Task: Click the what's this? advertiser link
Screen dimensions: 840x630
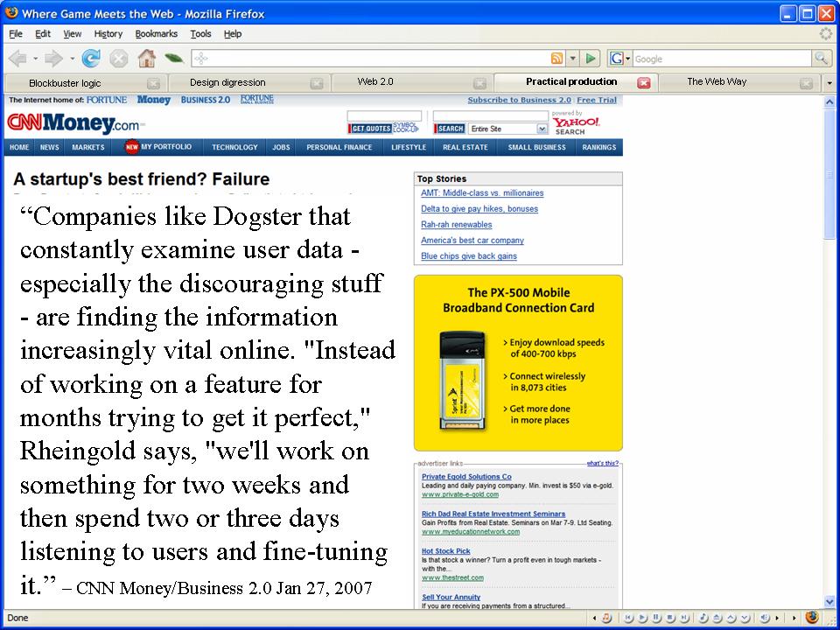Action: coord(602,464)
